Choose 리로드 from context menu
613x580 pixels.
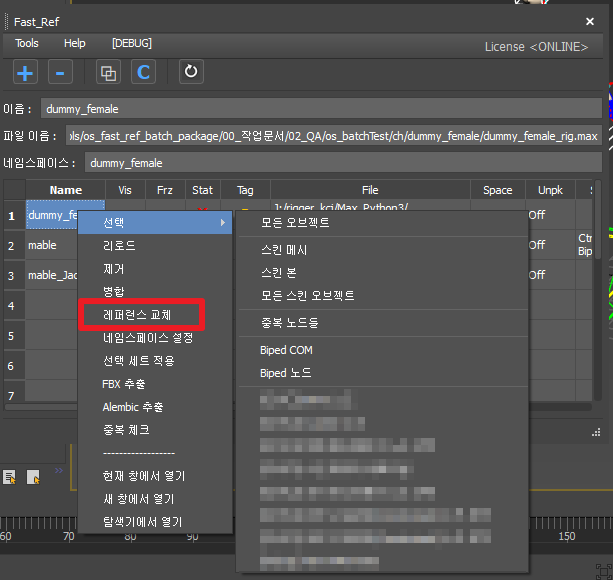pos(155,245)
